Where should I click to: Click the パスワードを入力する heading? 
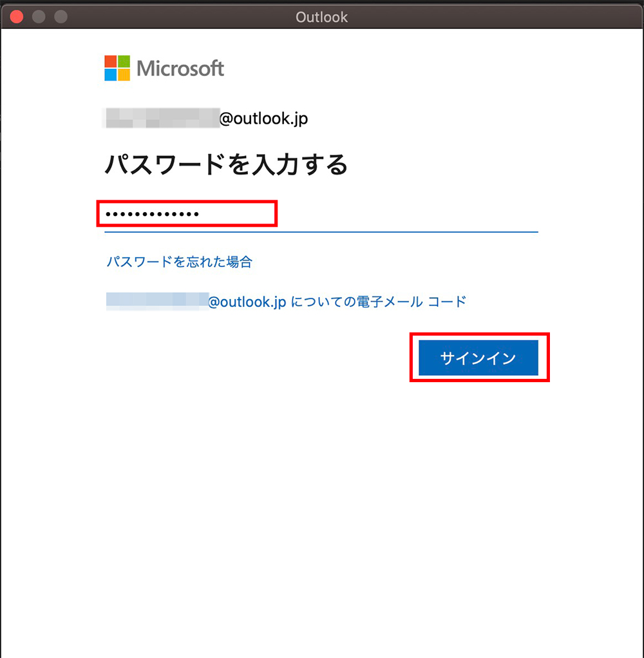point(226,164)
